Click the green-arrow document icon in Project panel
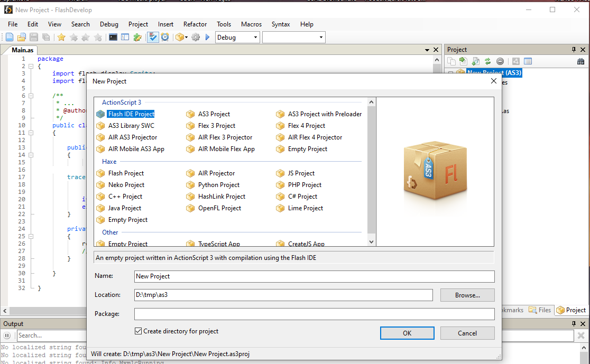The image size is (590, 364). [463, 61]
